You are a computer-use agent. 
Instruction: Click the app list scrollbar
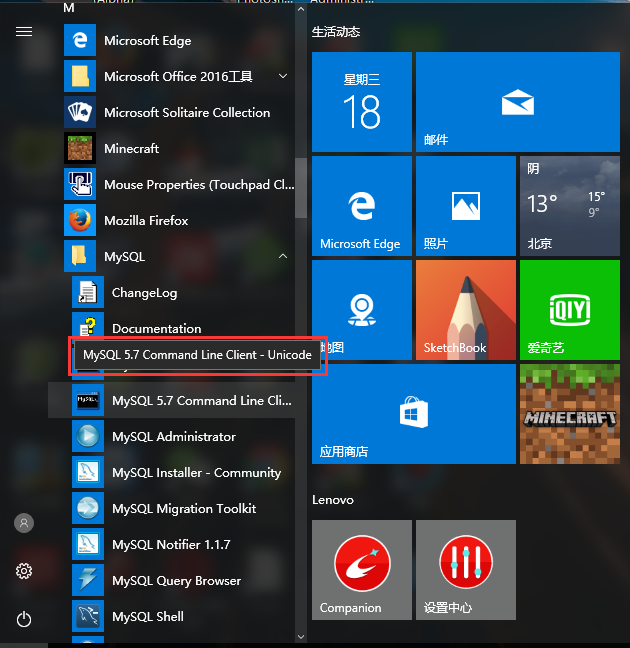pos(300,190)
